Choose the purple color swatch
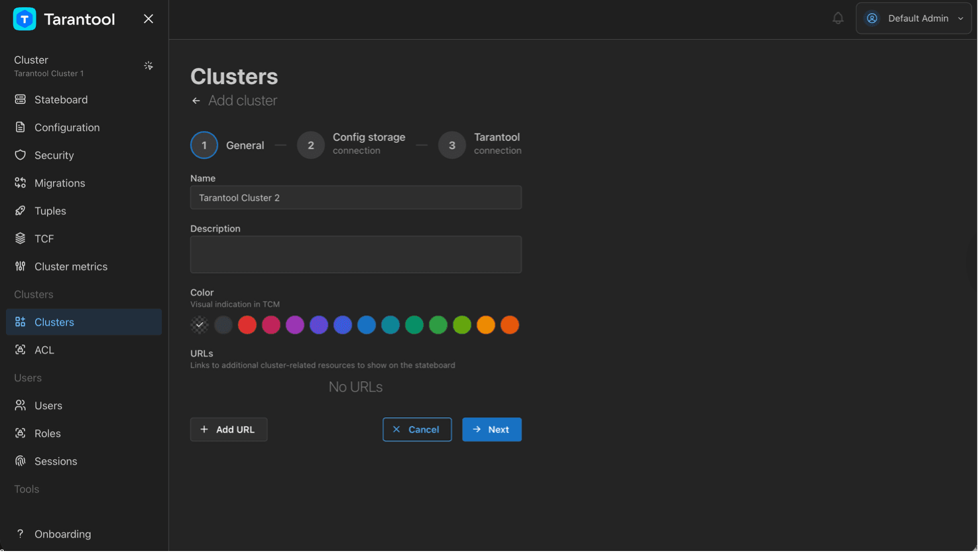This screenshot has width=980, height=553. tap(295, 325)
